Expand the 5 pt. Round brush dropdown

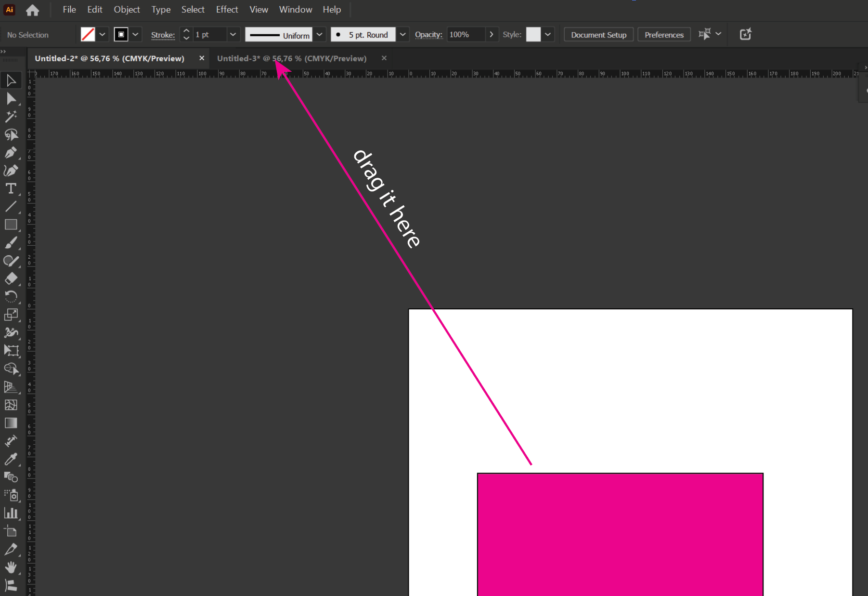pos(403,34)
